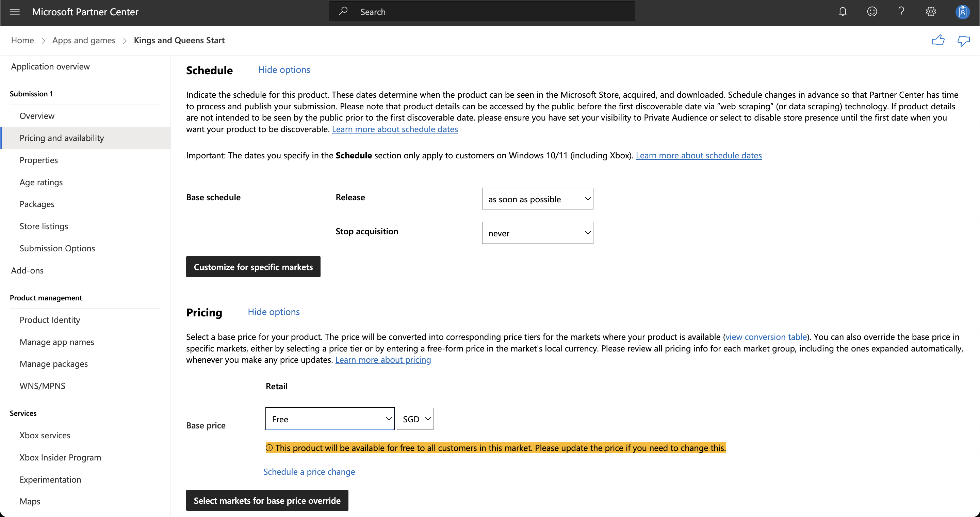Open the hamburger navigation menu
The width and height of the screenshot is (980, 517).
click(x=14, y=12)
